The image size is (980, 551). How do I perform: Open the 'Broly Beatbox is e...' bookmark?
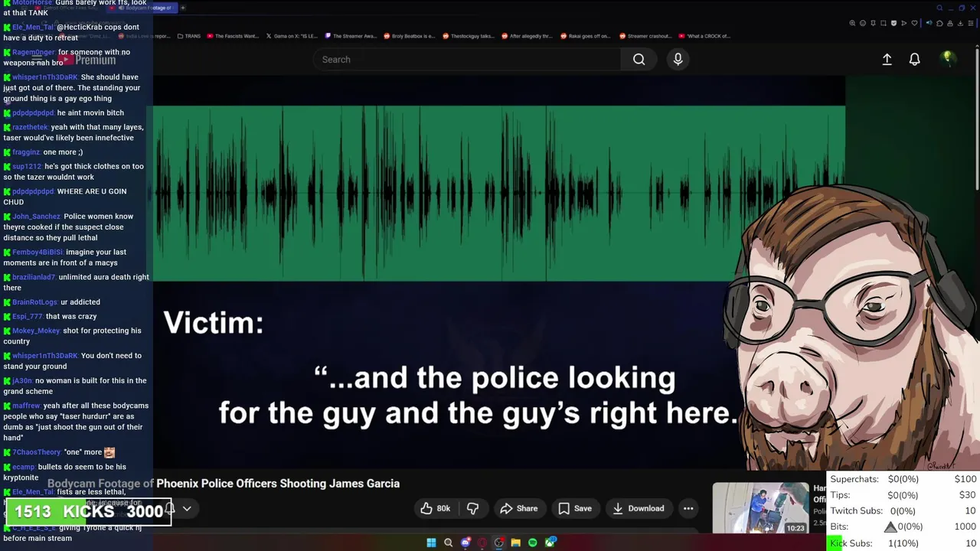410,36
